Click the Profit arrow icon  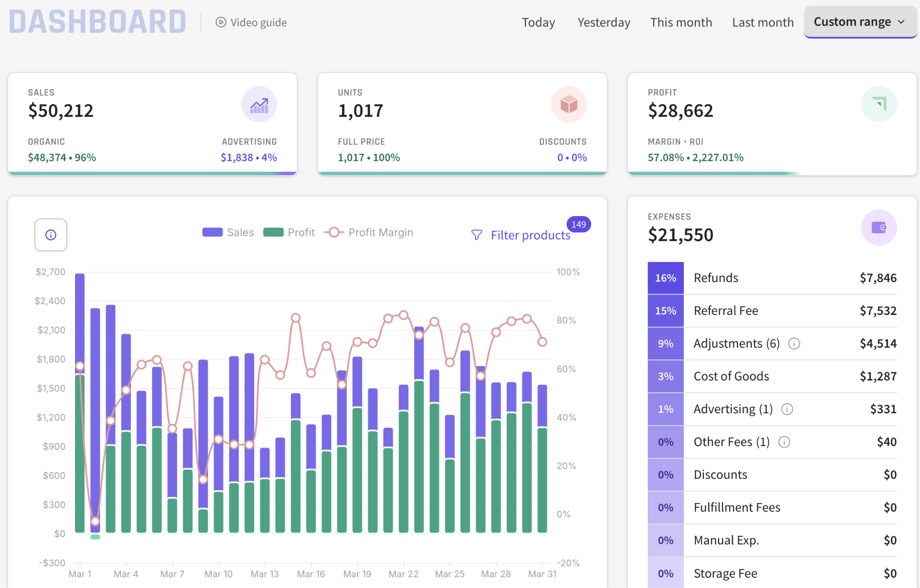(879, 104)
